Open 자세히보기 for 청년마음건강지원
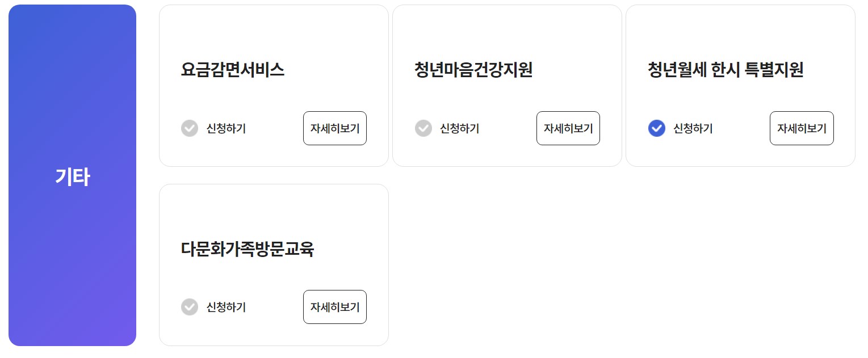868x358 pixels. pyautogui.click(x=568, y=128)
